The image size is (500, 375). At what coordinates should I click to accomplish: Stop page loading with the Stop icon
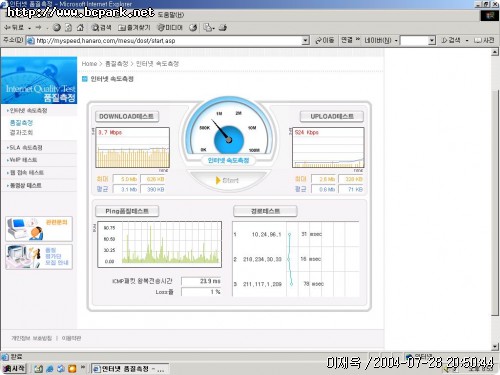pyautogui.click(x=57, y=28)
